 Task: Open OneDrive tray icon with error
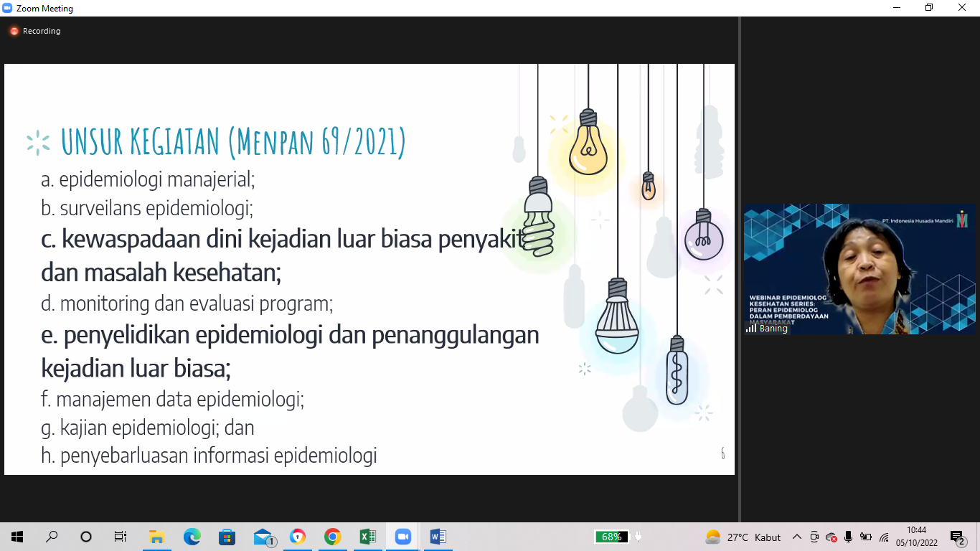(831, 537)
